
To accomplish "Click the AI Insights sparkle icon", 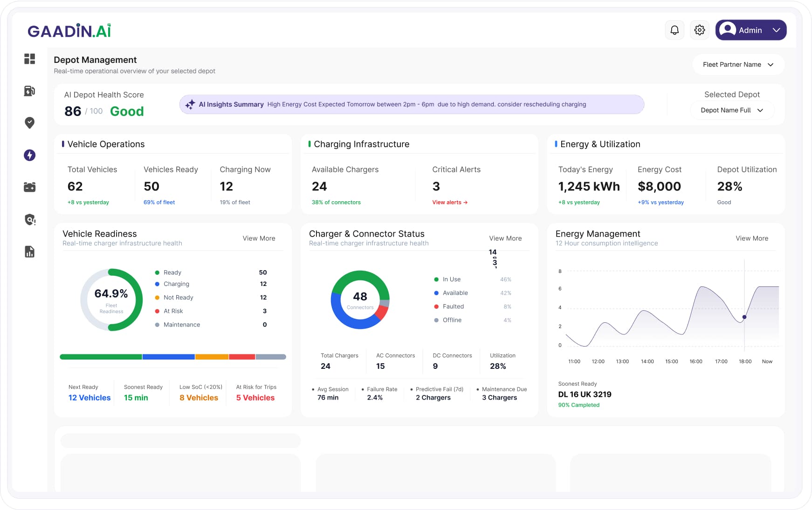I will (x=190, y=104).
